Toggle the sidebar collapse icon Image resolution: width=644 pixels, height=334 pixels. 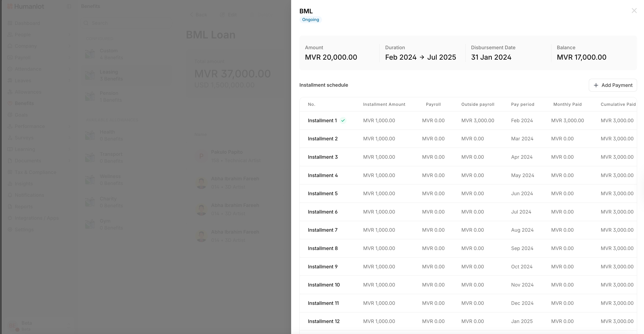click(x=69, y=7)
